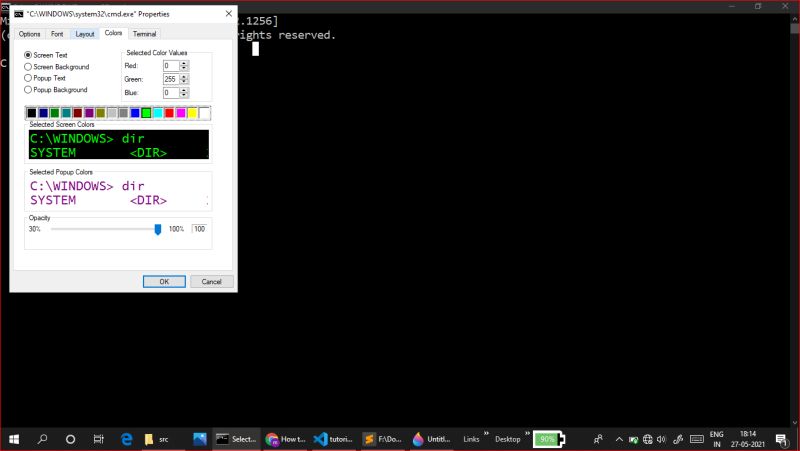Focus the Green value field showing 255
The width and height of the screenshot is (800, 451).
coord(171,79)
